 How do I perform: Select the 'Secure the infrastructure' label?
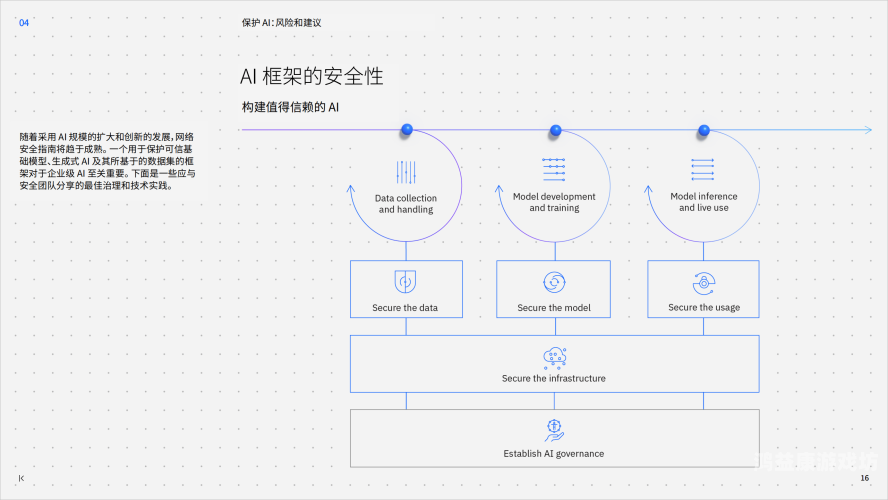click(554, 378)
